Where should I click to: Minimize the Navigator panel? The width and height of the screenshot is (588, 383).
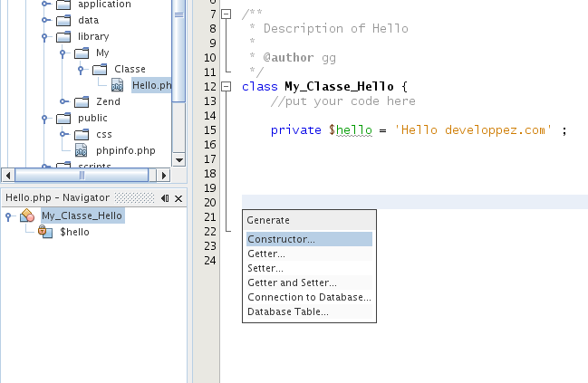[165, 198]
